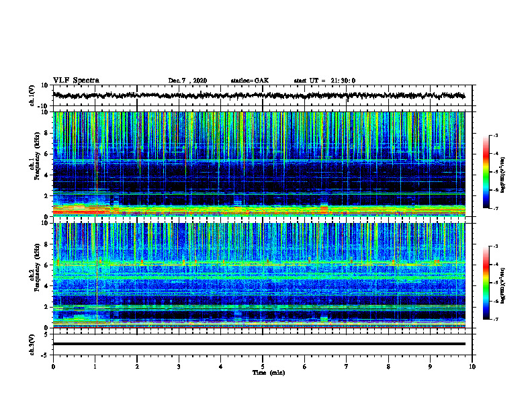Click the ch.1 "Frequency (kHz)" axis label
The image size is (532, 411).
[x=37, y=156]
